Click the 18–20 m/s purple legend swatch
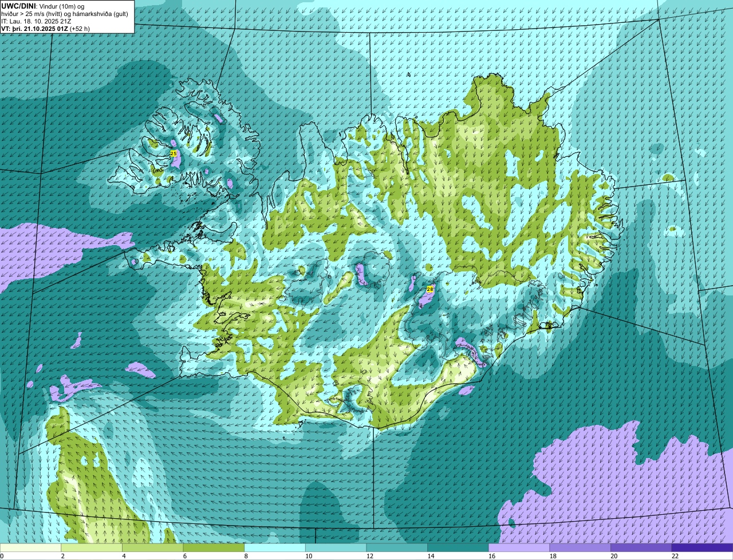 coord(580,548)
